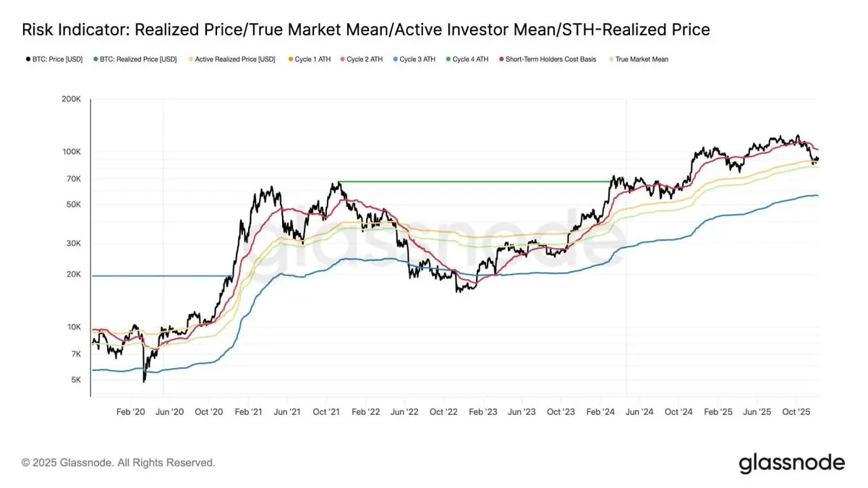Toggle the Cycle 3 ATH legend item
868x488 pixels.
pyautogui.click(x=413, y=59)
